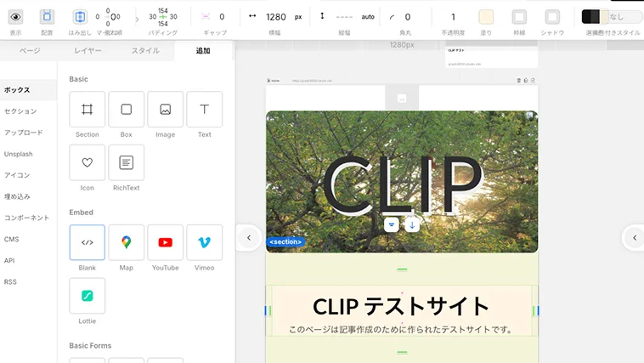The height and width of the screenshot is (363, 644).
Task: Edit the gap value 0 field
Action: 222,17
